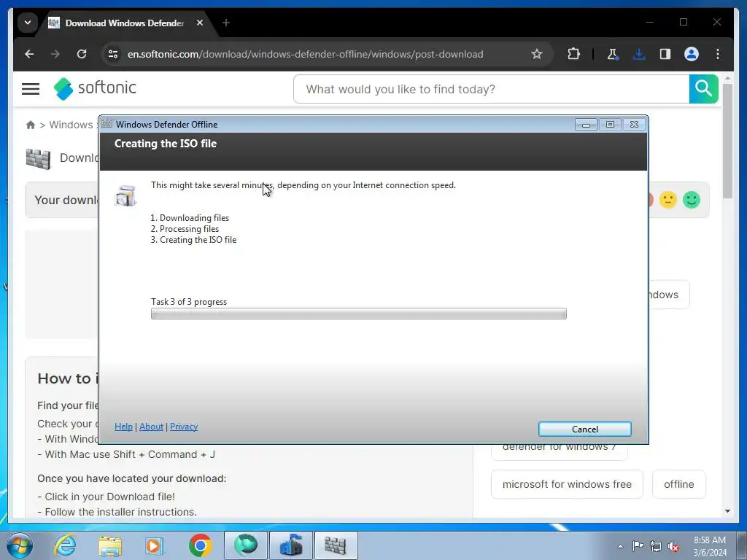
Task: Open the Softonic hamburger menu
Action: coord(31,89)
